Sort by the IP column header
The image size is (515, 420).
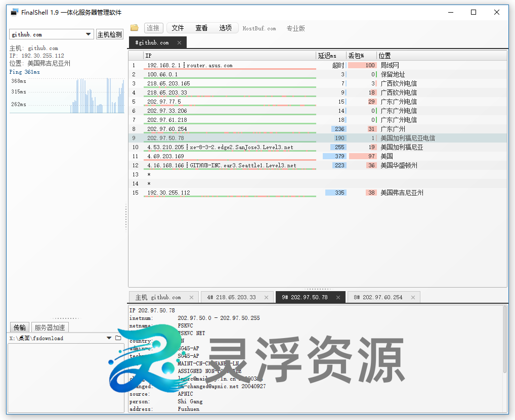point(230,56)
